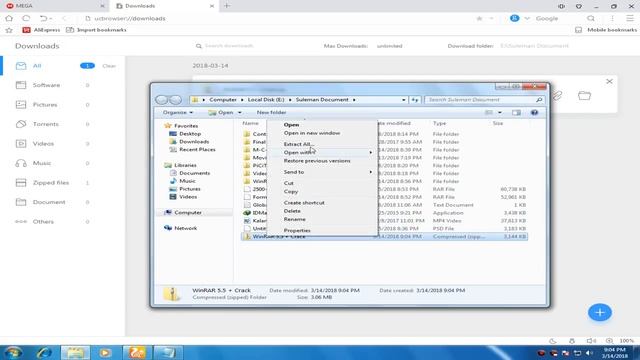Viewport: 640px width, 360px height.
Task: Toggle the Explorer preview pane icon
Action: click(516, 113)
